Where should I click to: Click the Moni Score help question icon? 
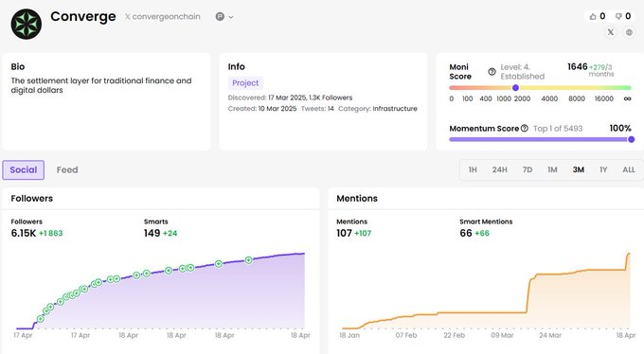click(x=492, y=71)
